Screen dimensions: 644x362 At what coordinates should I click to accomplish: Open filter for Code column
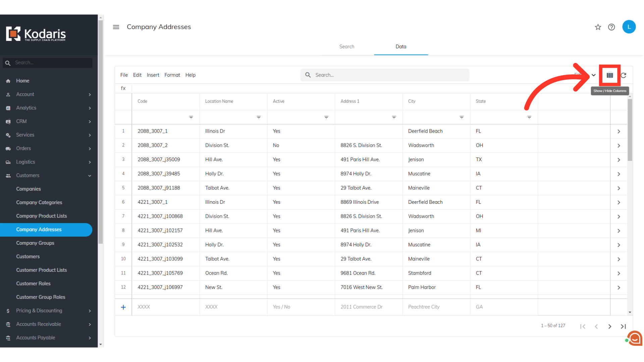191,117
